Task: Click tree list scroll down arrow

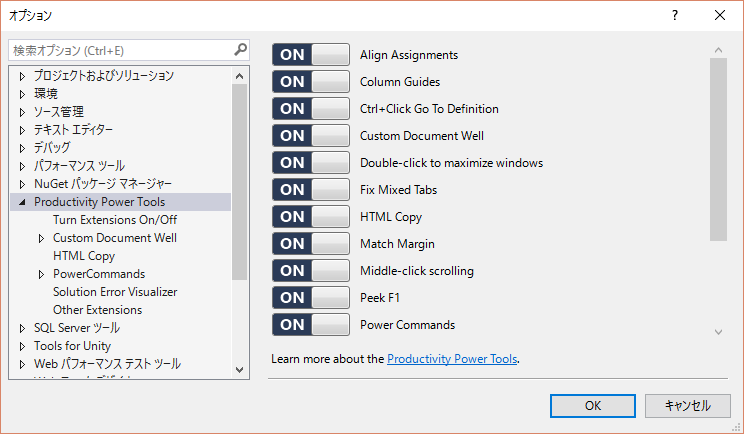Action: click(239, 369)
